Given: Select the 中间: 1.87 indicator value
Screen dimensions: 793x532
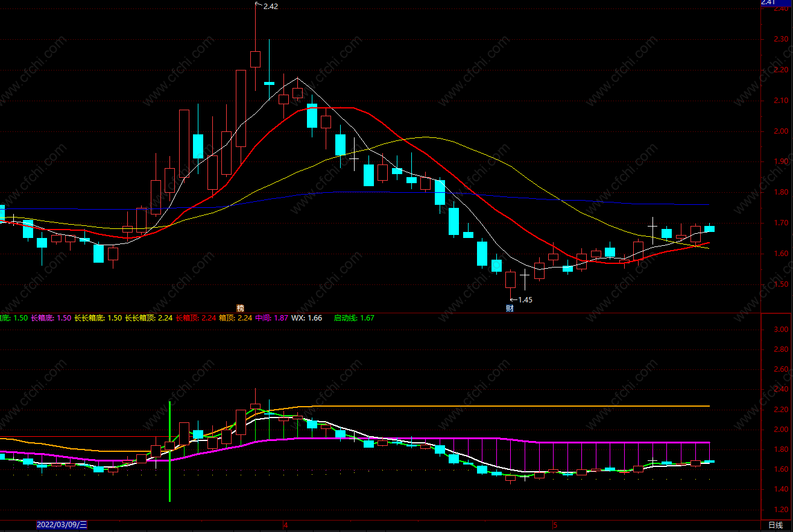Looking at the screenshot, I should [271, 318].
